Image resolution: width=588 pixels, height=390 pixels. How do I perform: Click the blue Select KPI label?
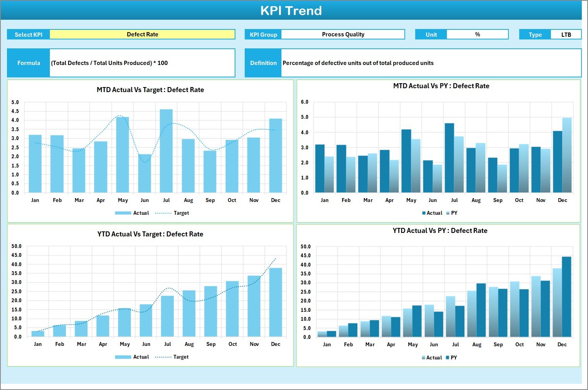(x=29, y=34)
